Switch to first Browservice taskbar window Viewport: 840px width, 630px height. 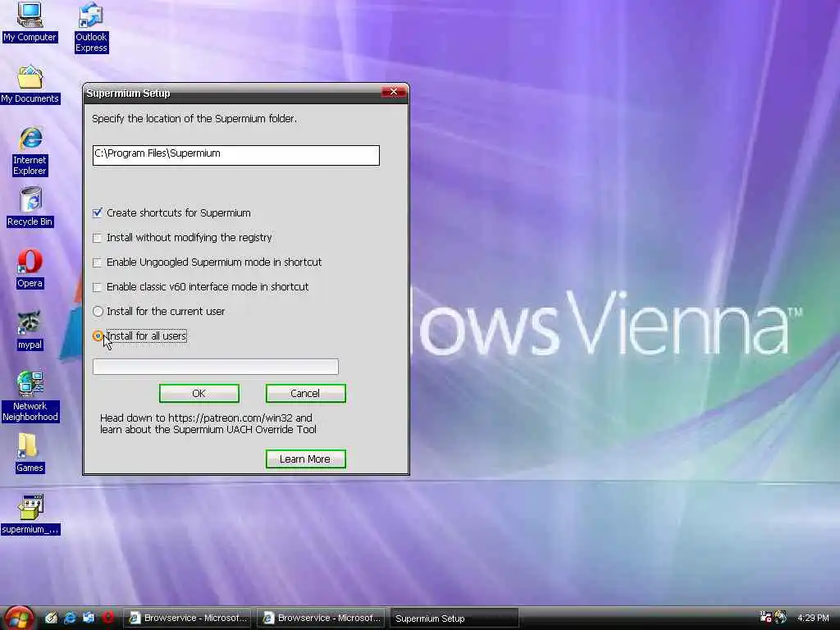(187, 619)
